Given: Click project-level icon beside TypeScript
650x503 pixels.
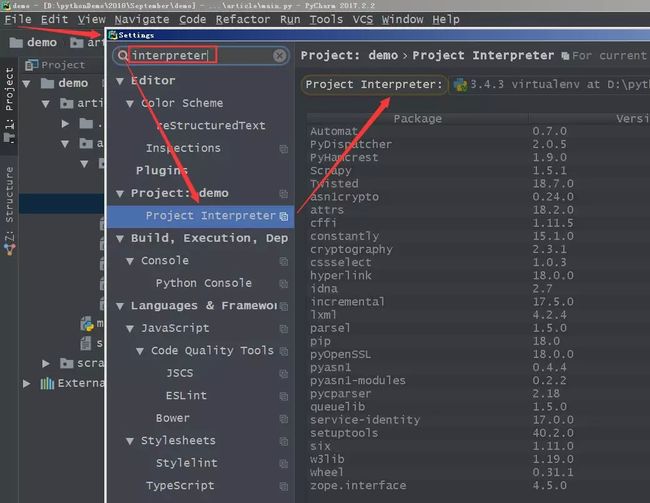Looking at the screenshot, I should (284, 486).
